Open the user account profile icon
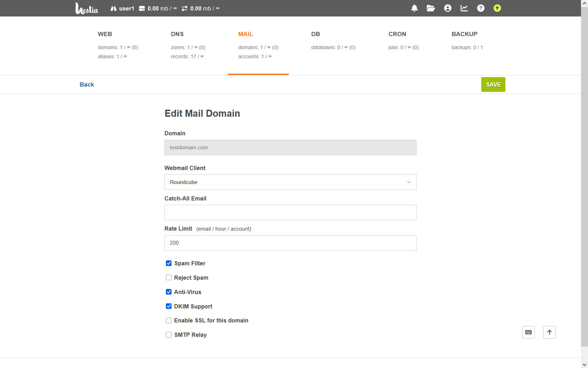The height and width of the screenshot is (368, 588). [448, 8]
